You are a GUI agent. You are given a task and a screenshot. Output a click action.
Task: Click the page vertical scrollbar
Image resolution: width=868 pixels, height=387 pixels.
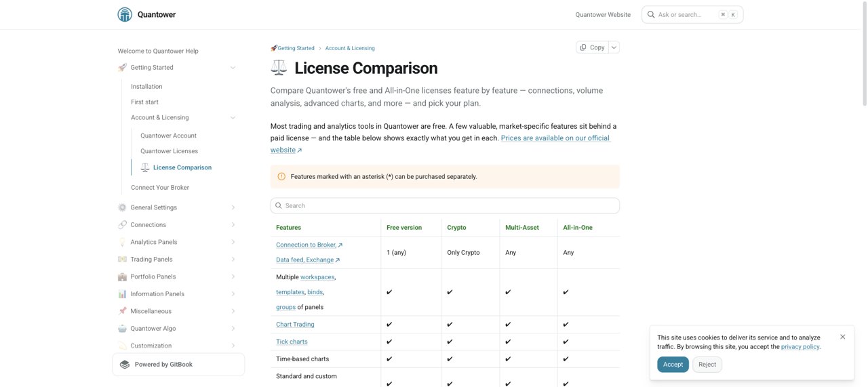coord(864,54)
